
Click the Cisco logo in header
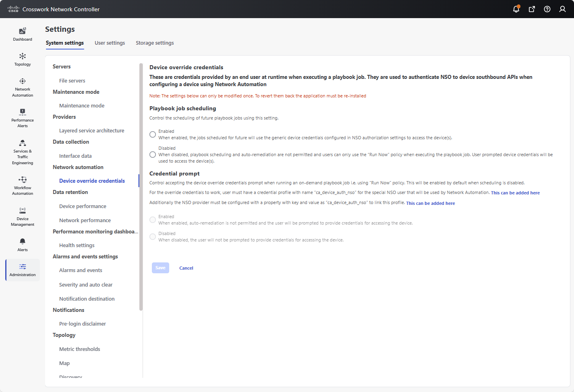(13, 9)
